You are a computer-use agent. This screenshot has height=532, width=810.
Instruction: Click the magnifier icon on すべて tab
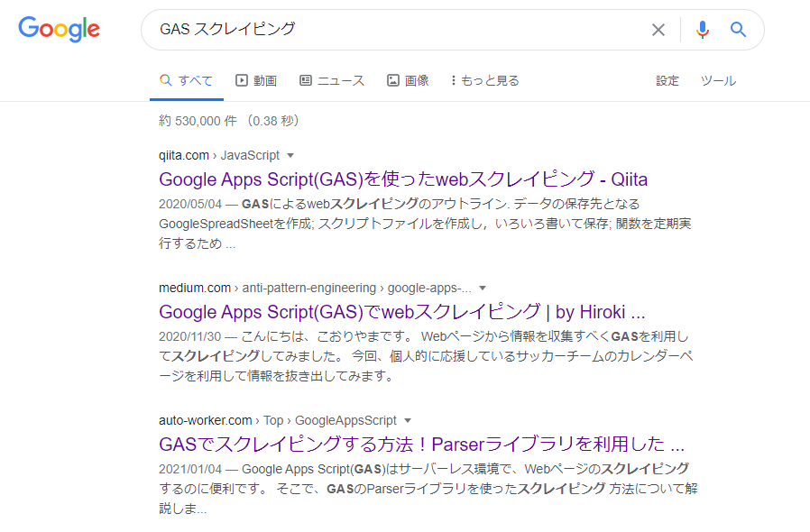click(x=165, y=80)
